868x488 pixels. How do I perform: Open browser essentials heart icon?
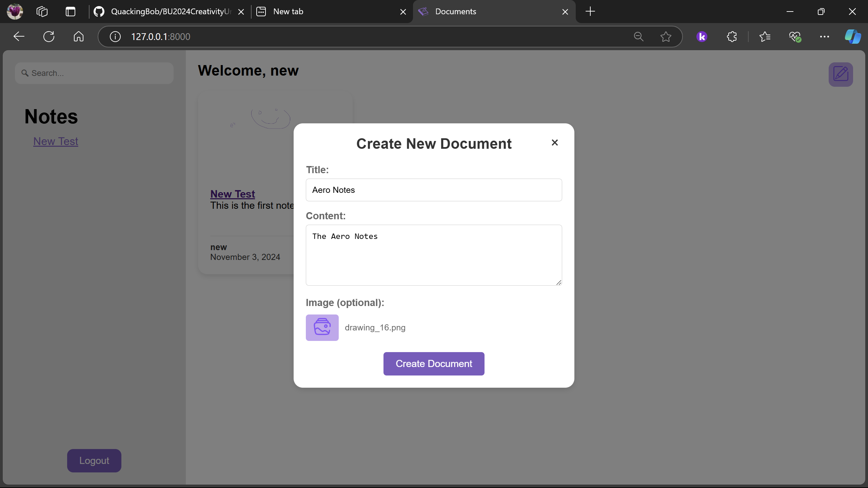click(795, 37)
